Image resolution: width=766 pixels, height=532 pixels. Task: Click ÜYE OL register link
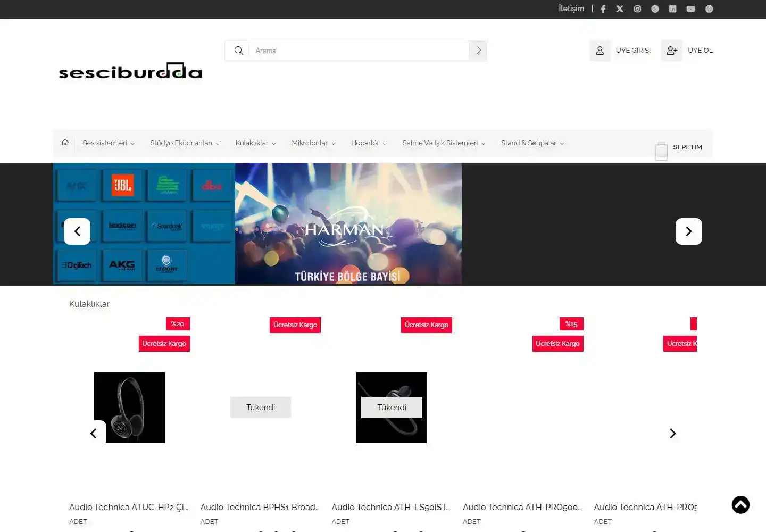(700, 51)
